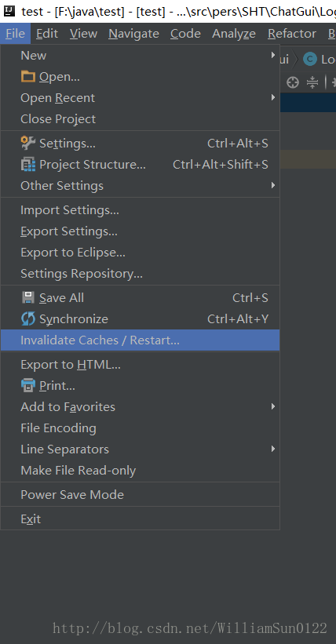Click the Project Structure icon
The height and width of the screenshot is (644, 336).
pos(28,164)
